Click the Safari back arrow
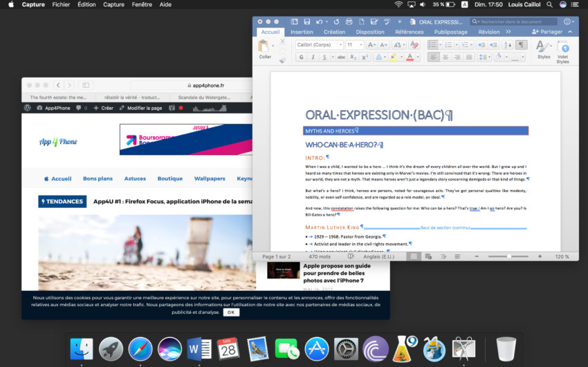This screenshot has height=367, width=588. coord(58,86)
